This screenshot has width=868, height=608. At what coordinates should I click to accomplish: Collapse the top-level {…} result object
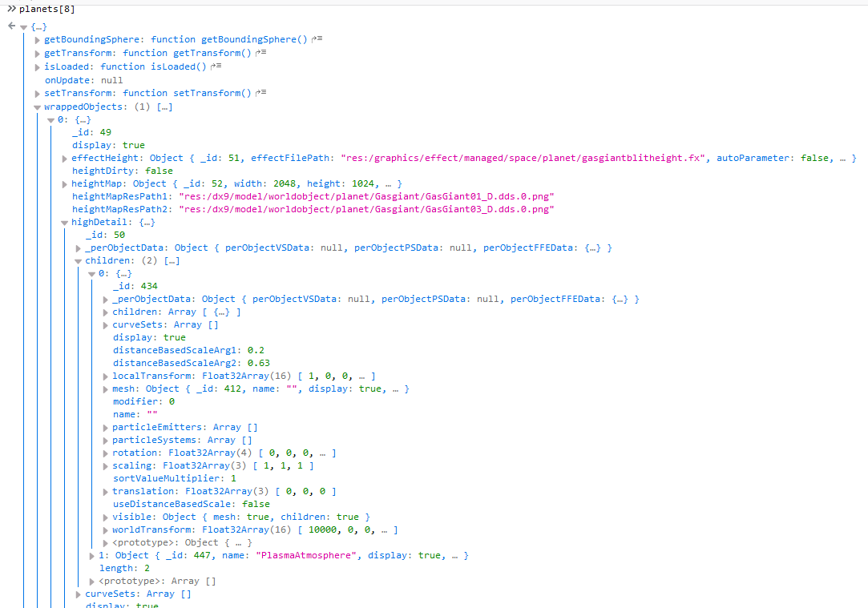click(23, 27)
